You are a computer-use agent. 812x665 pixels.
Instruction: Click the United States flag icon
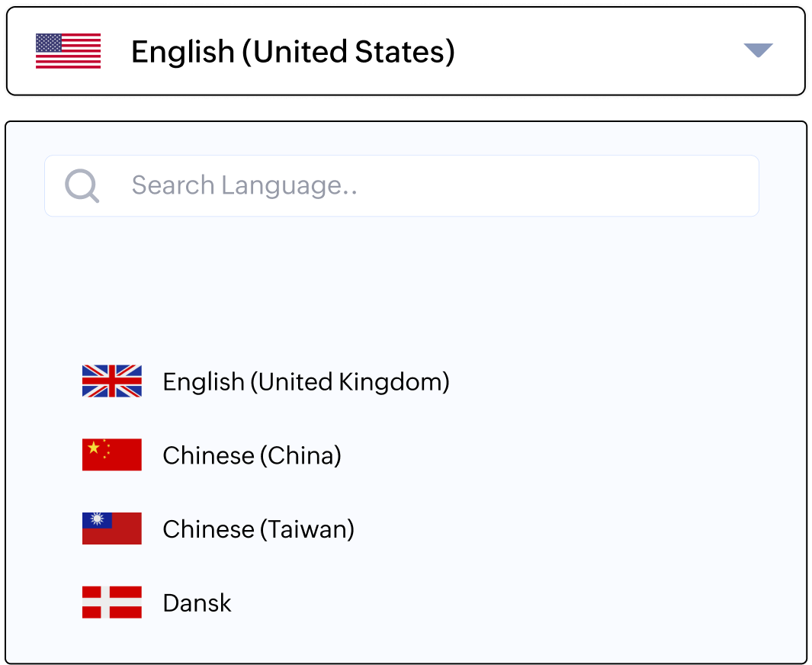pyautogui.click(x=69, y=51)
